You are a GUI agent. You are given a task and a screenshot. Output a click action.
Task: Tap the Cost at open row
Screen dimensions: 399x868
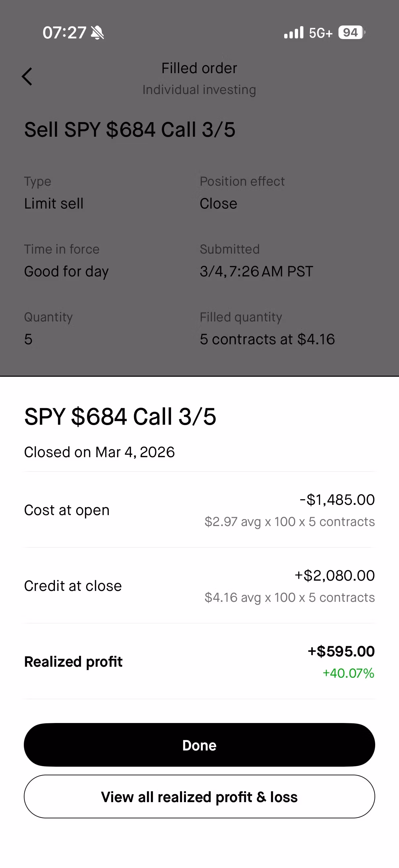coord(199,510)
